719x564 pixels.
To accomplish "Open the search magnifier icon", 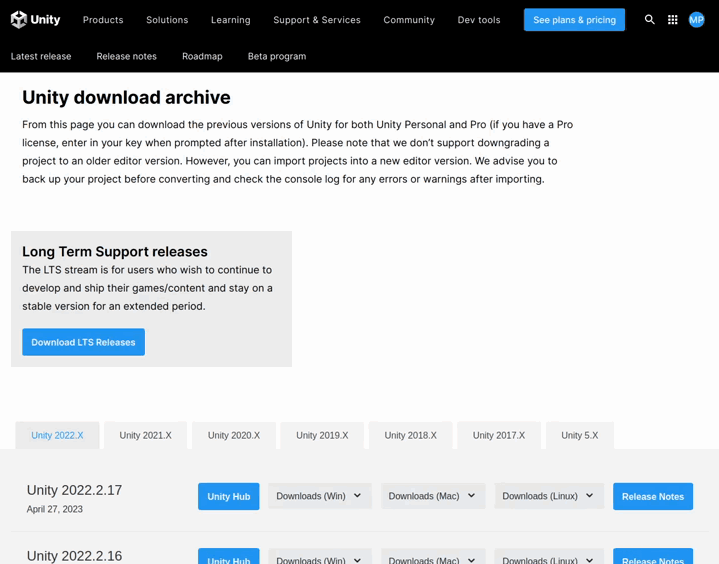I will [649, 20].
